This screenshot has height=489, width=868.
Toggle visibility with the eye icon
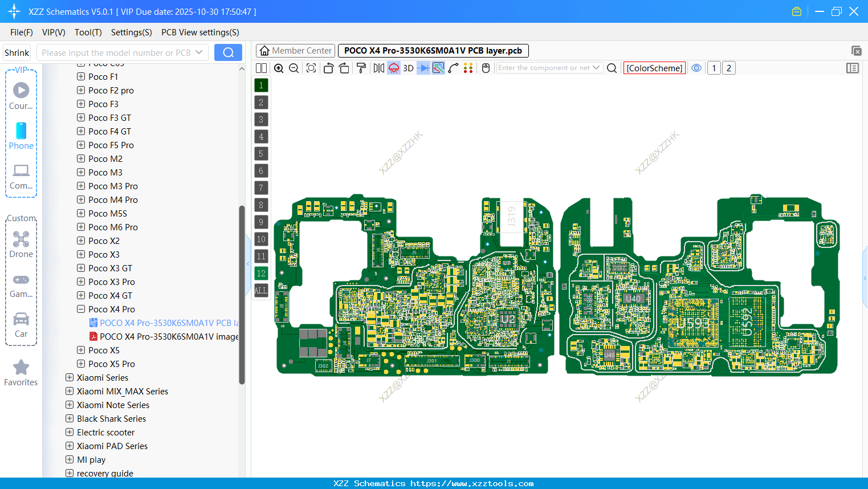coord(696,68)
